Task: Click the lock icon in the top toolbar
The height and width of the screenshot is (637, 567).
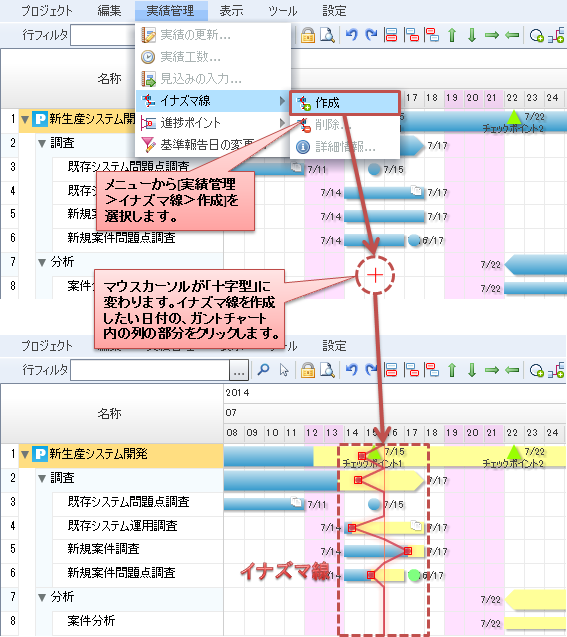Action: point(308,36)
